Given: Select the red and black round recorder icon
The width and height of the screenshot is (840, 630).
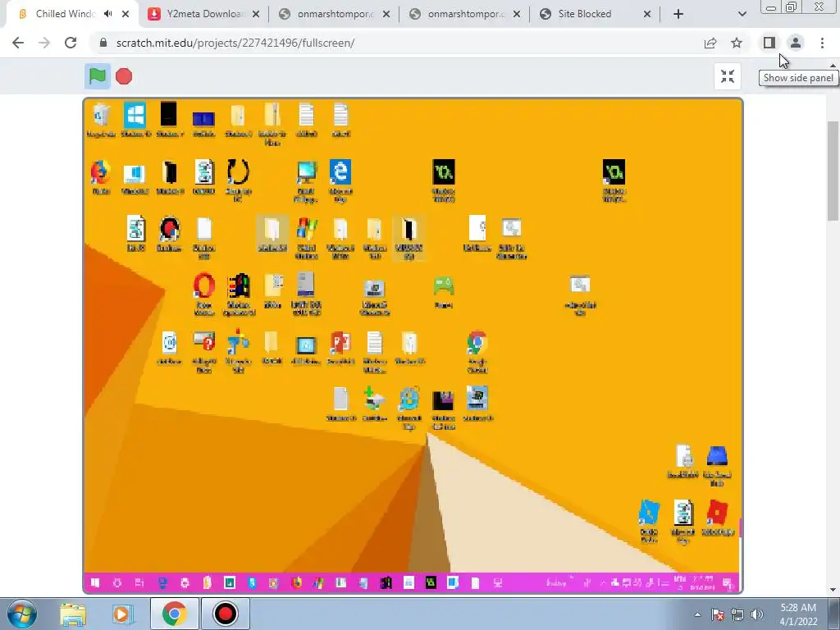Looking at the screenshot, I should (x=169, y=230).
